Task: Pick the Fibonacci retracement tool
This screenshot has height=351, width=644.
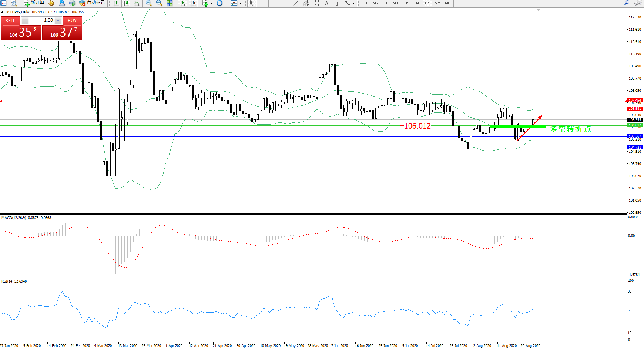Action: [x=316, y=3]
